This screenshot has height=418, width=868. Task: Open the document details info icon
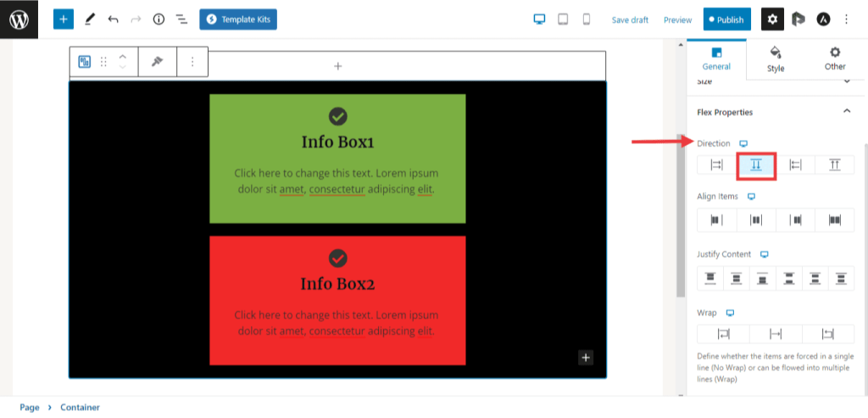coord(159,19)
